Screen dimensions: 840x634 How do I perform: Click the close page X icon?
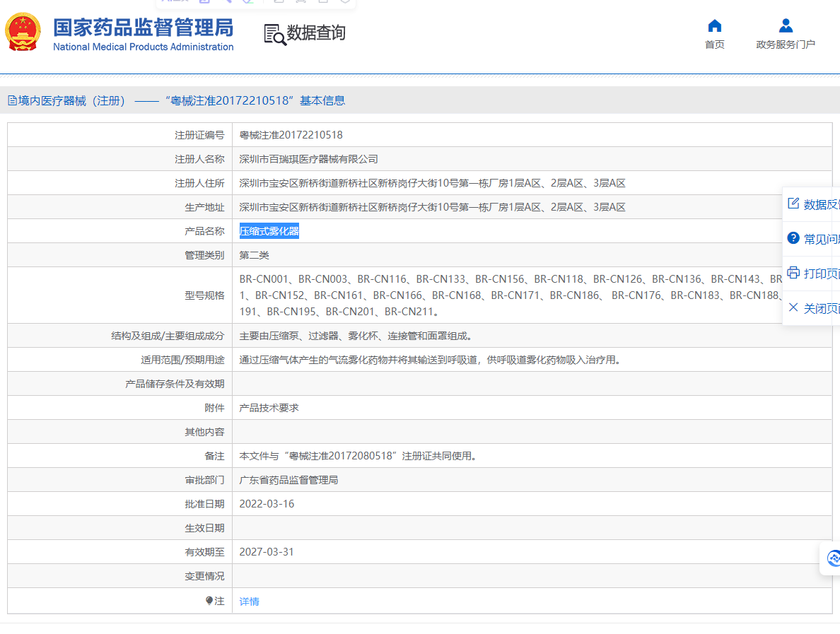793,307
